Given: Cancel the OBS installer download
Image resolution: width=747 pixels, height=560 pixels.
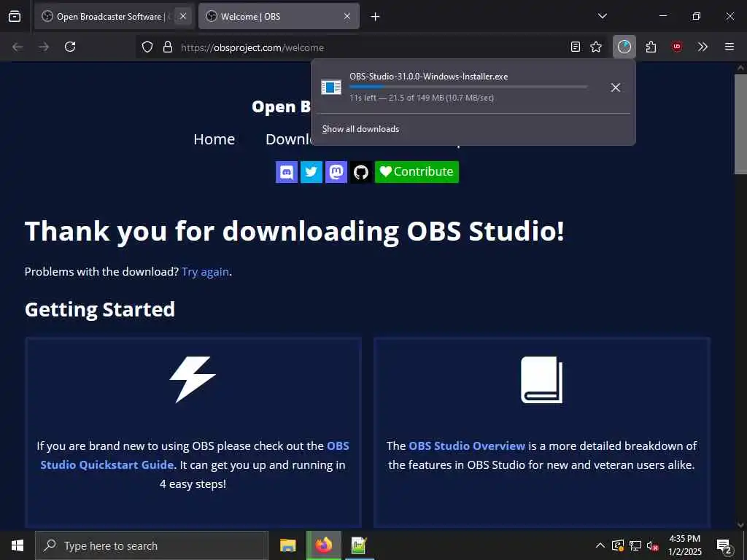Looking at the screenshot, I should click(616, 87).
